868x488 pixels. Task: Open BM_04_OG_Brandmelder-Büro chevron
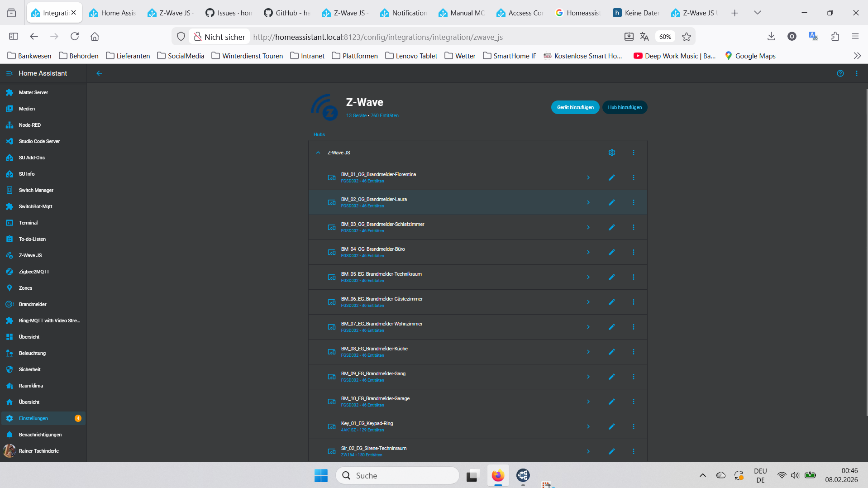pos(588,252)
